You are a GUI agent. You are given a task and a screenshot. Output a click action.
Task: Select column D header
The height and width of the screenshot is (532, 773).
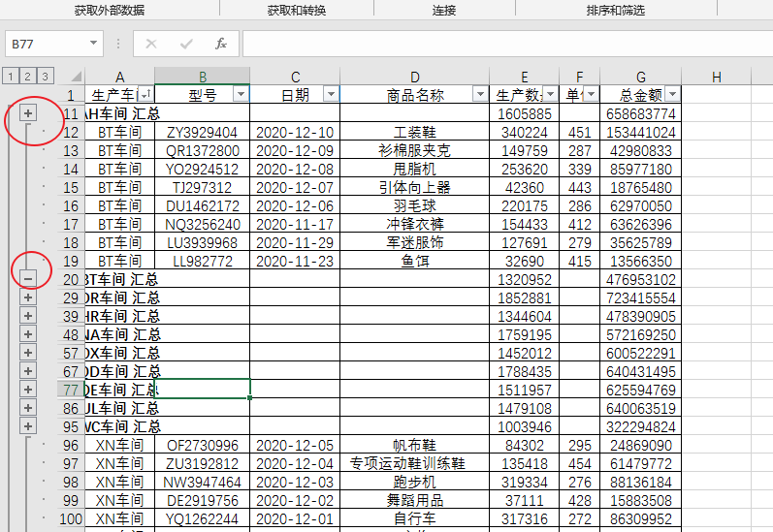[414, 77]
